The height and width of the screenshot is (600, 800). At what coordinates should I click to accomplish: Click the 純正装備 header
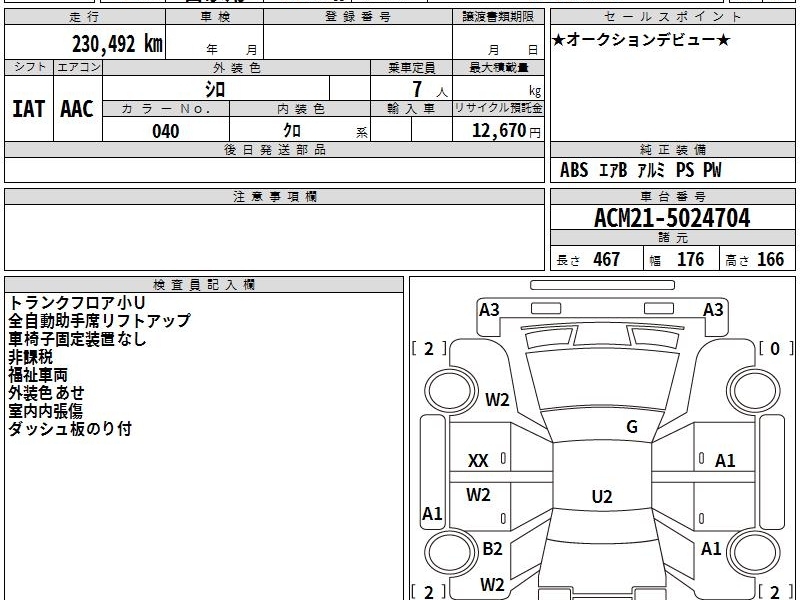pos(672,149)
